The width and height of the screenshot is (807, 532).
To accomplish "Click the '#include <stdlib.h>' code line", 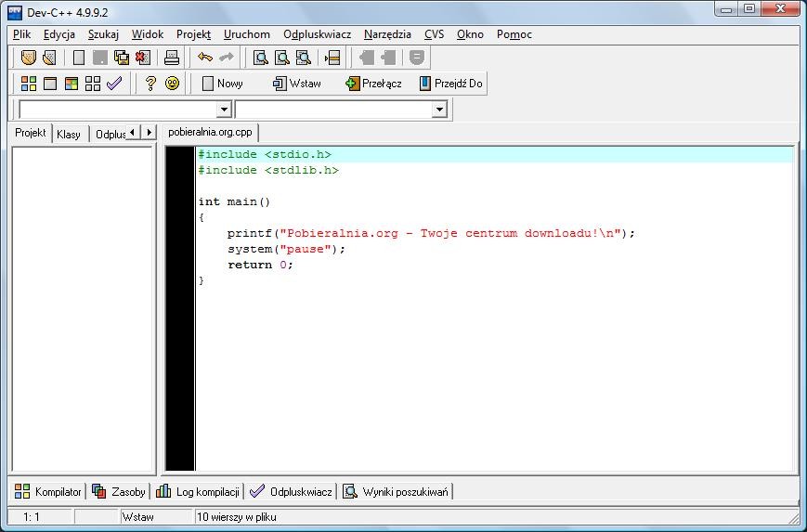I will tap(268, 170).
